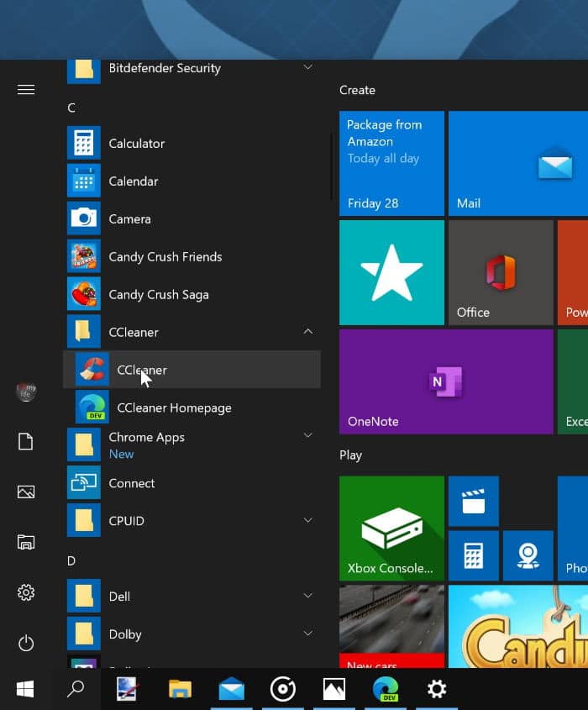The width and height of the screenshot is (588, 710).
Task: Expand Bitdefender Security folder
Action: (x=307, y=67)
